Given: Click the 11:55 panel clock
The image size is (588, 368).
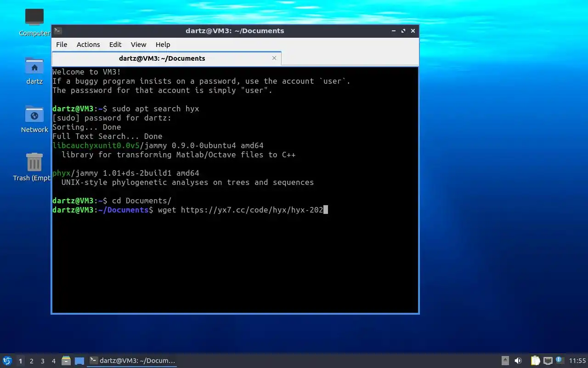Looking at the screenshot, I should [x=577, y=361].
